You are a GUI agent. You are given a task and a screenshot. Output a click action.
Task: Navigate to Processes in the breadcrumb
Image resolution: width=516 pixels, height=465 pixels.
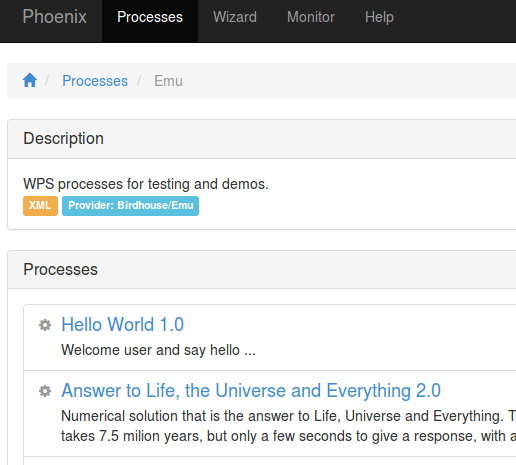95,81
